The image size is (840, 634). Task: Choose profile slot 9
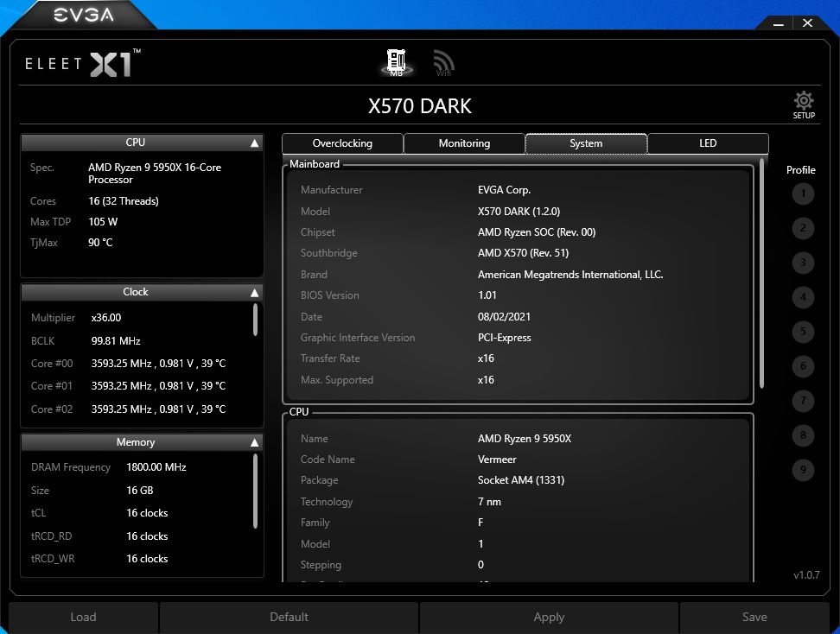tap(803, 470)
